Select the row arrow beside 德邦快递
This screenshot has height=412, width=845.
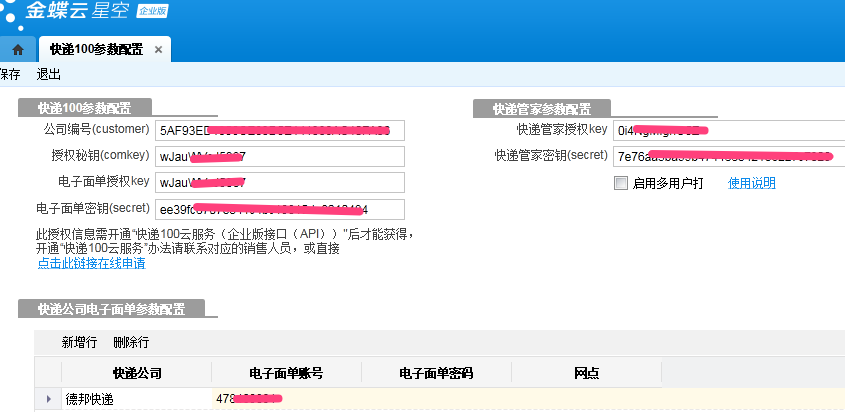coord(48,400)
